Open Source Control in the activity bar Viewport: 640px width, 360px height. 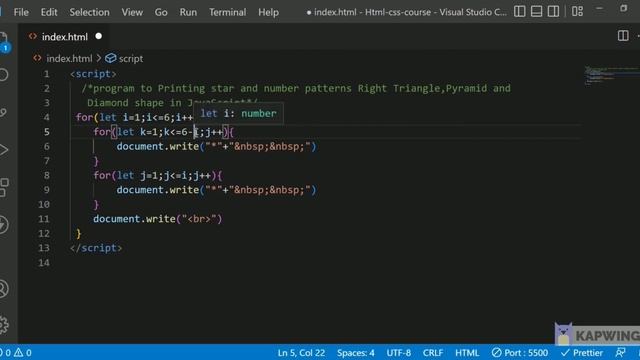(3, 112)
